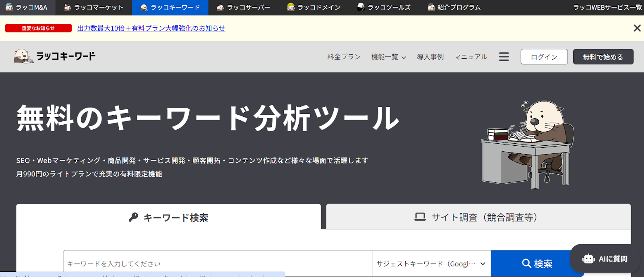Click the ラッコキーワード logo text
Viewport: 644px width, 277px height.
66,56
